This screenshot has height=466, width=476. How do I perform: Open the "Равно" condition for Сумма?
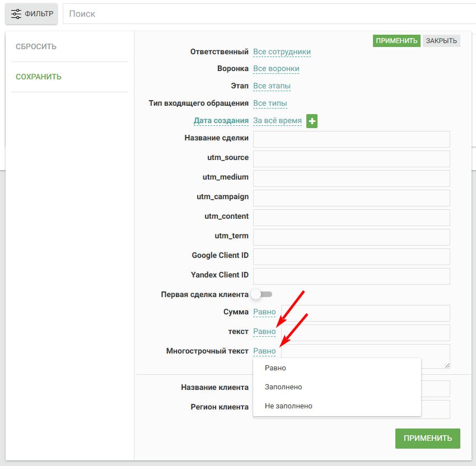(264, 312)
